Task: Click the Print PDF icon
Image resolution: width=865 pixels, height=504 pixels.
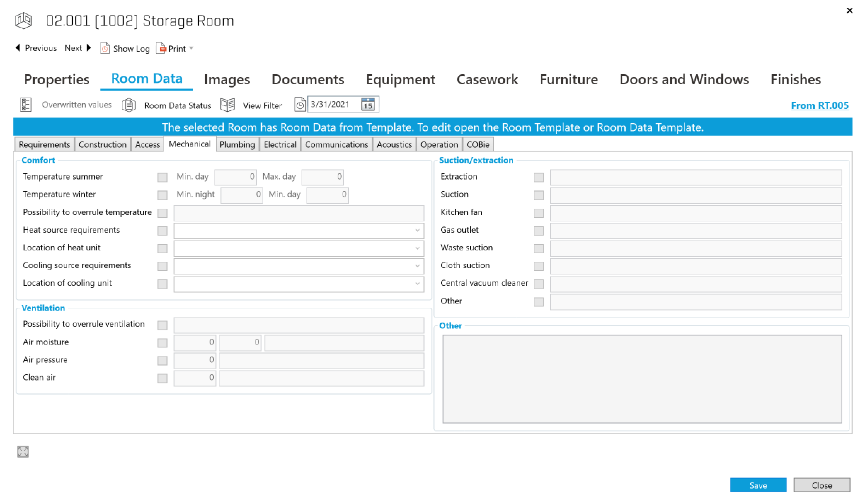Action: tap(161, 48)
